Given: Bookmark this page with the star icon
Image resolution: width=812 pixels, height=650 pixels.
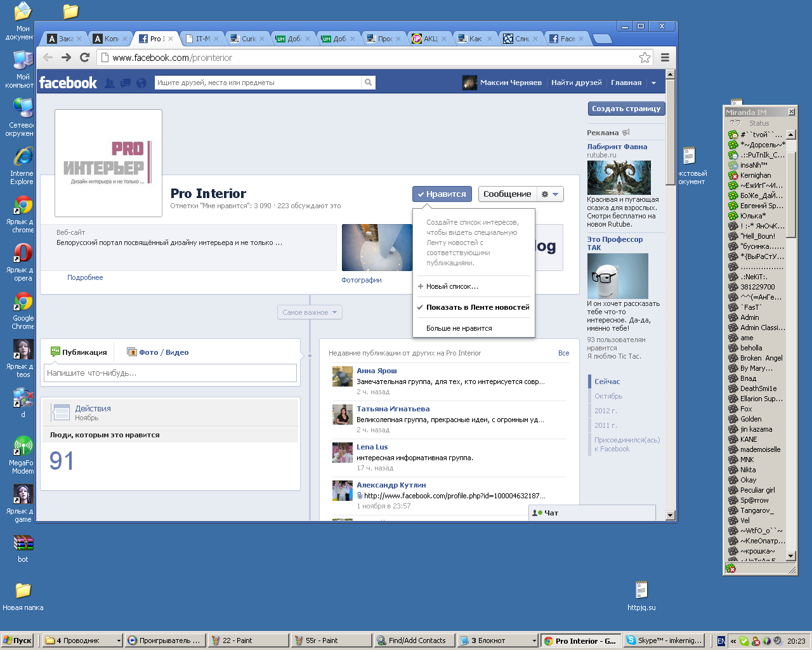Looking at the screenshot, I should (645, 58).
